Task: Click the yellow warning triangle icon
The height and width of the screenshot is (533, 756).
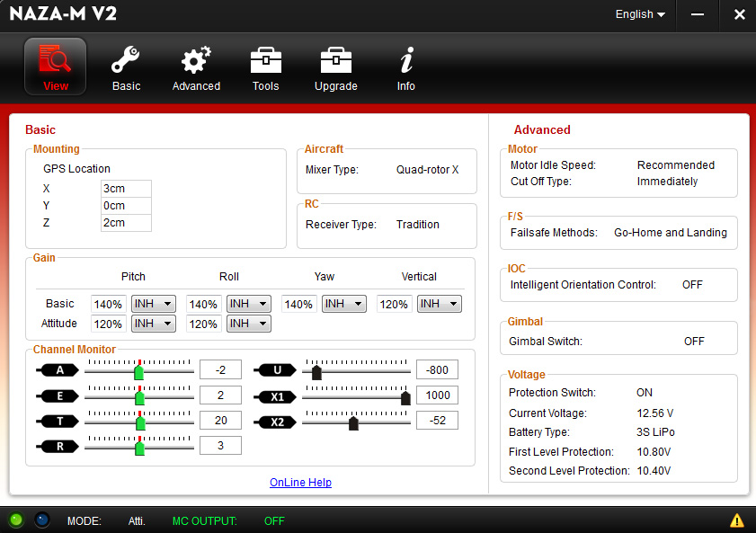Action: pos(736,520)
